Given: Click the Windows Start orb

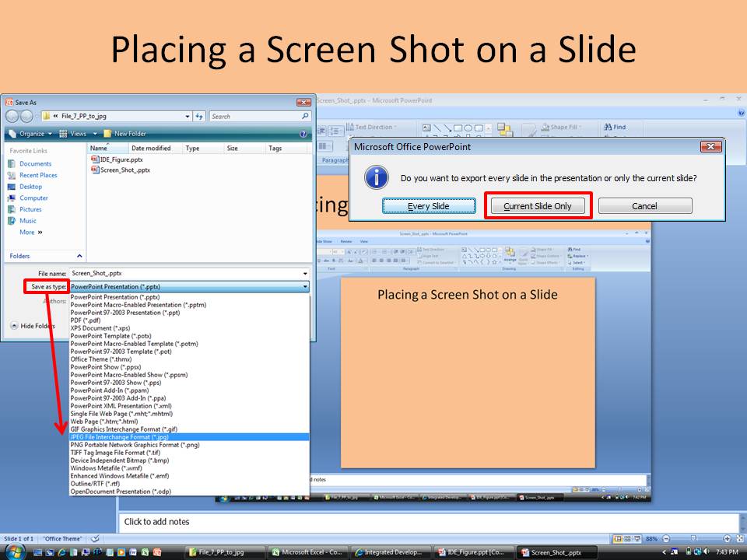Looking at the screenshot, I should [14, 552].
